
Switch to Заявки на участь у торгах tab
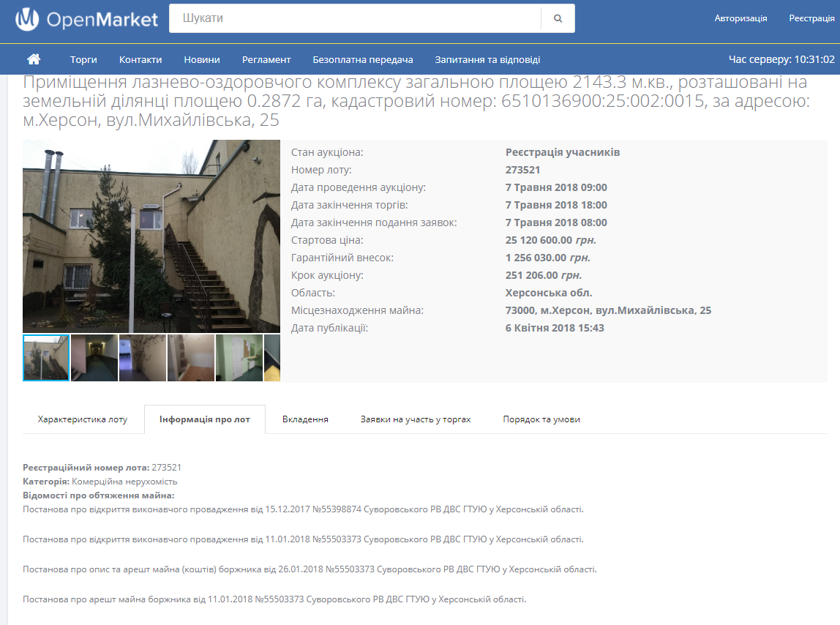[416, 419]
